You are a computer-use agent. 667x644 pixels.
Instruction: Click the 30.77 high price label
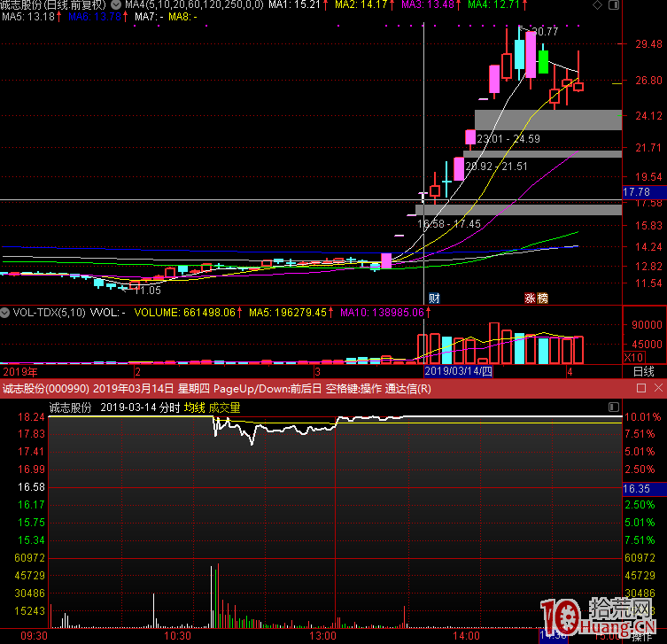(545, 32)
